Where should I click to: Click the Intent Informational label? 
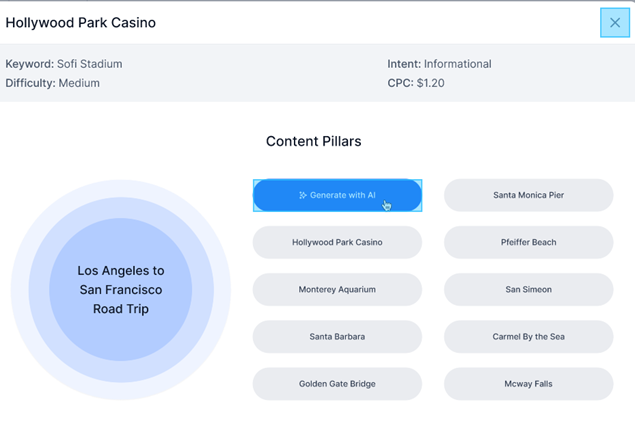click(x=439, y=64)
